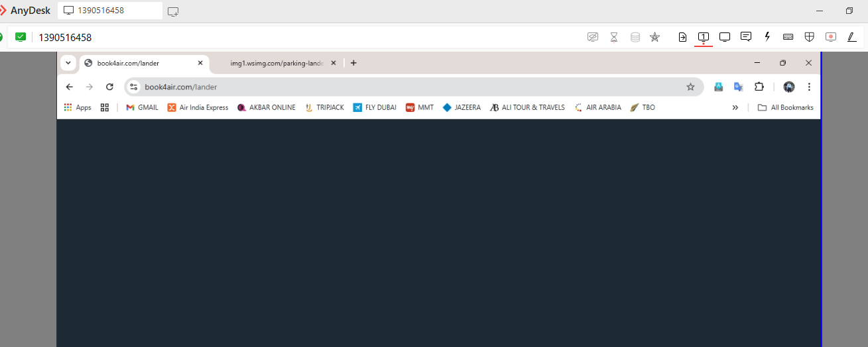Select the AnyDesk 1390516458 session tab

click(x=109, y=11)
